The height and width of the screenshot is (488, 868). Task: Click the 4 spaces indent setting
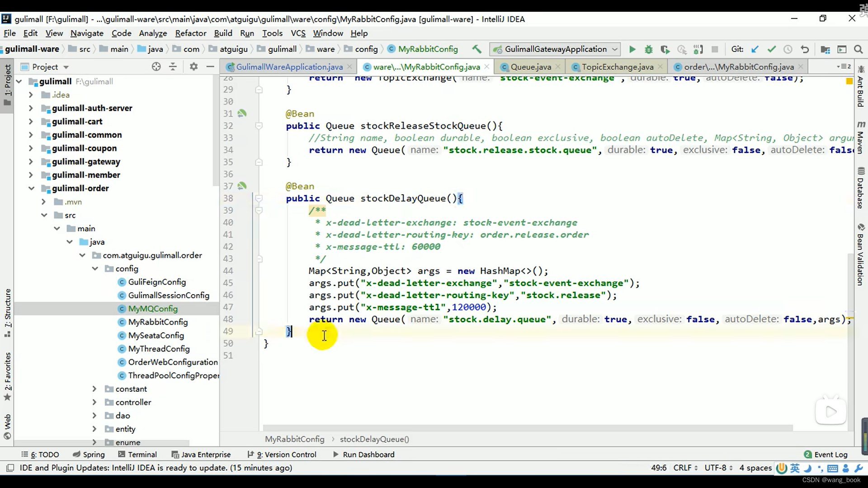tap(755, 468)
